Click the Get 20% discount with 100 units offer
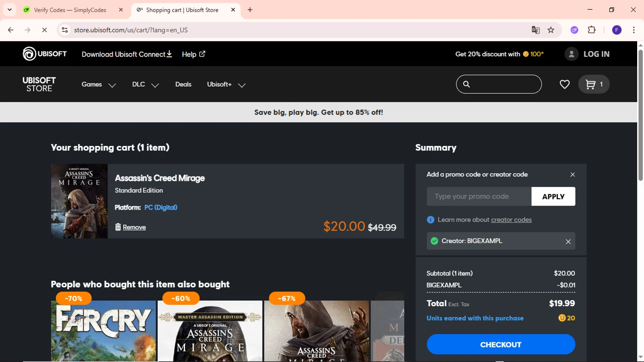The width and height of the screenshot is (644, 362). coord(499,54)
